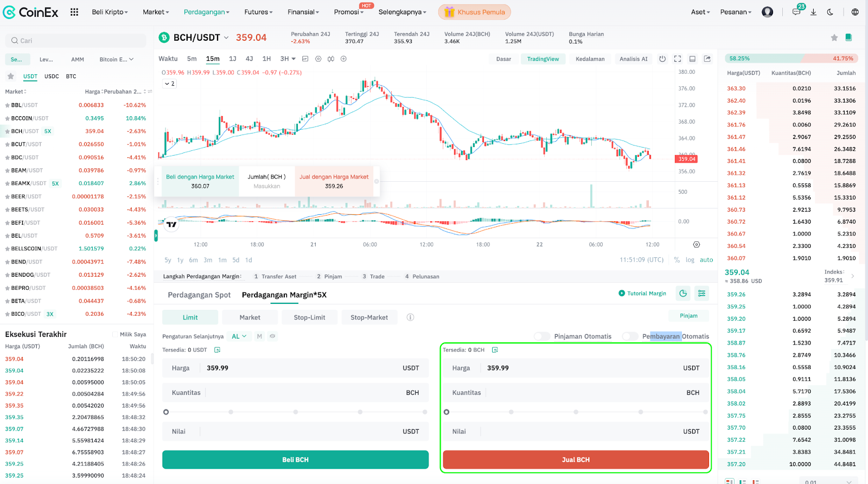868x484 pixels.
Task: Click the Pinjam button
Action: 688,316
